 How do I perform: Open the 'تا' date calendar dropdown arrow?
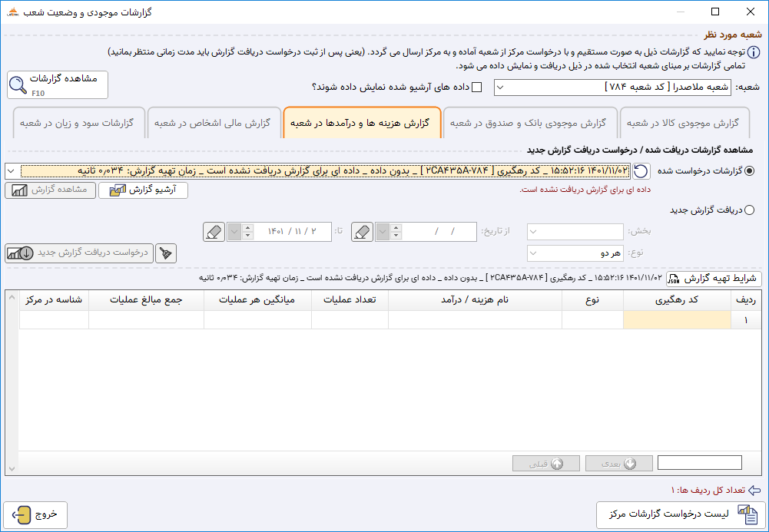[x=234, y=232]
